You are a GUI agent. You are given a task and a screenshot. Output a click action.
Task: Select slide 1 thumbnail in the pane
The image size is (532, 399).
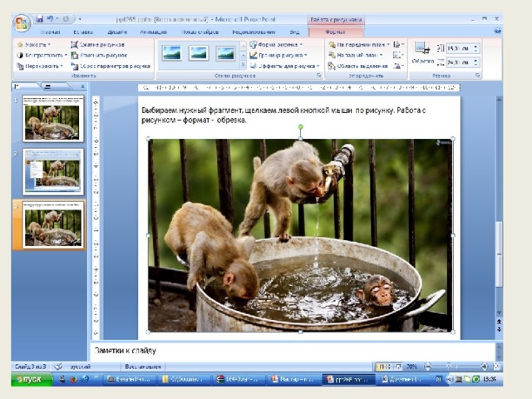pyautogui.click(x=53, y=118)
